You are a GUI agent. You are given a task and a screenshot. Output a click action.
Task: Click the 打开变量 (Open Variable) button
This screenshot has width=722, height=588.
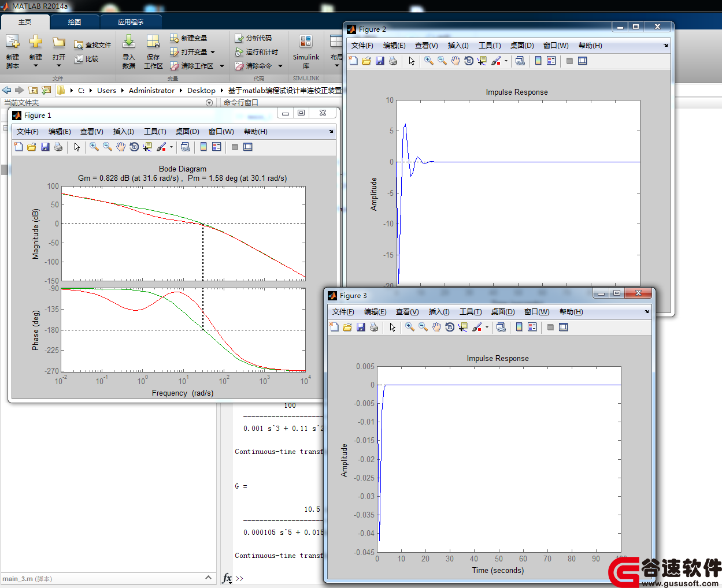188,52
